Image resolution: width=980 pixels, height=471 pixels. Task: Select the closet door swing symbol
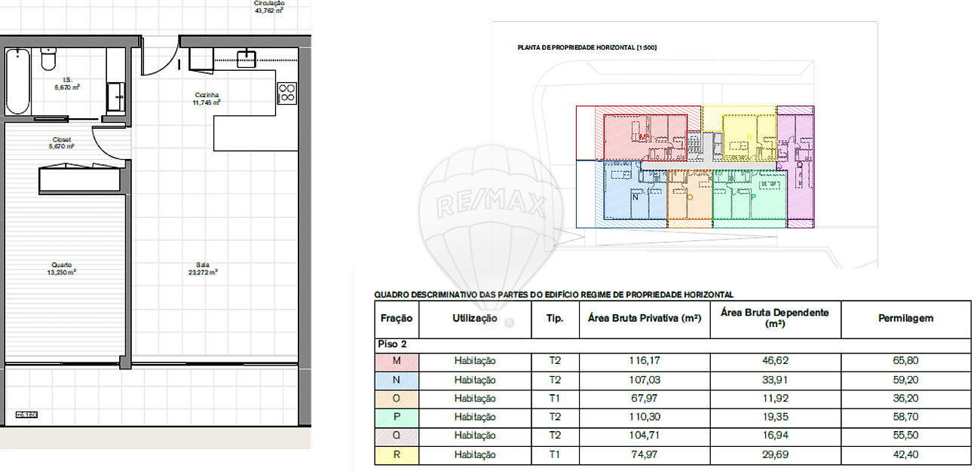108,143
